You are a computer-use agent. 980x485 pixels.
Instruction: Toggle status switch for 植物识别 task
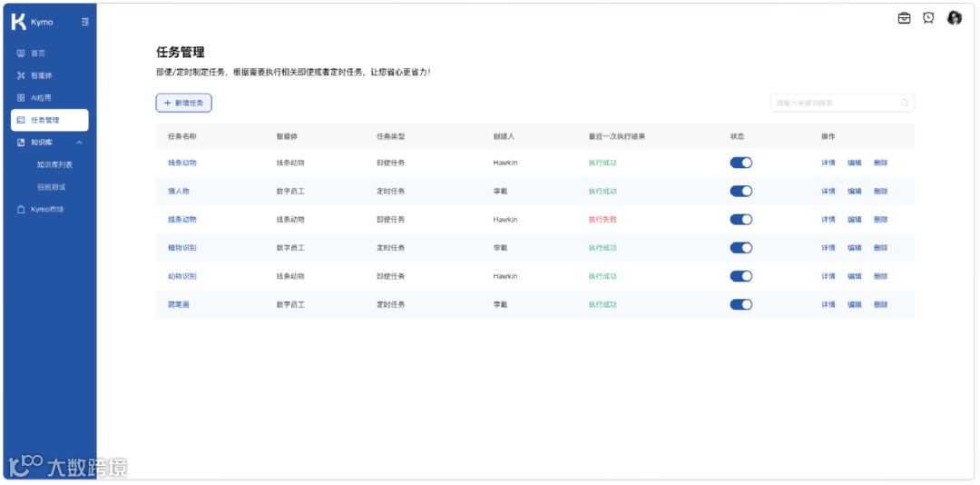(740, 248)
